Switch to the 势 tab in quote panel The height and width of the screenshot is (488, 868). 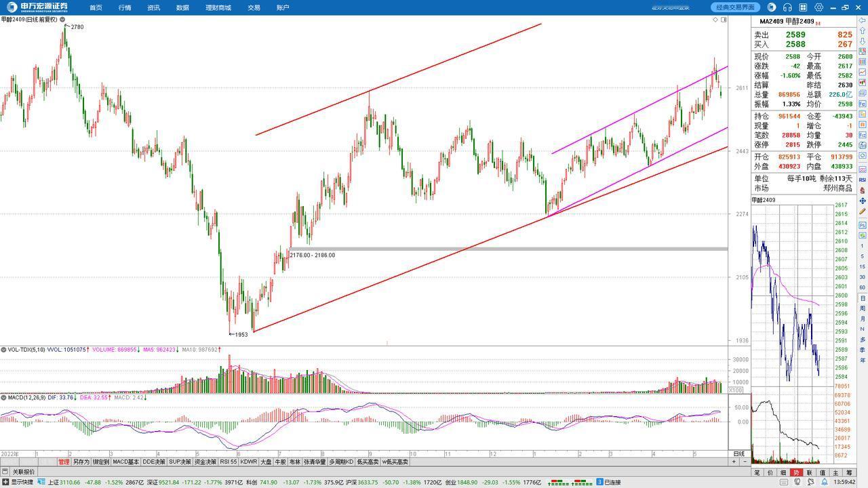(796, 472)
